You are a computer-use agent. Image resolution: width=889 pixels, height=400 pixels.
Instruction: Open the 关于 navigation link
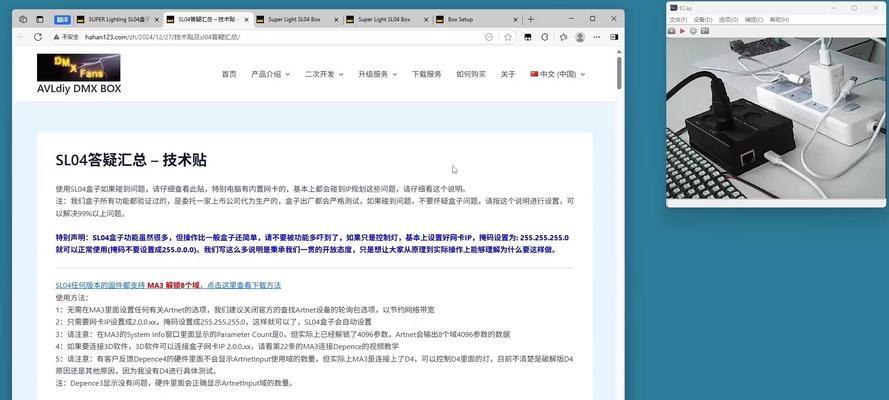508,74
